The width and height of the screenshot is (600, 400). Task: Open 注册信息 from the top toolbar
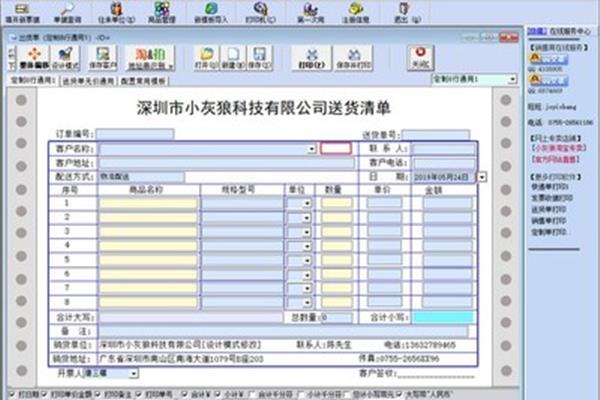coord(355,12)
